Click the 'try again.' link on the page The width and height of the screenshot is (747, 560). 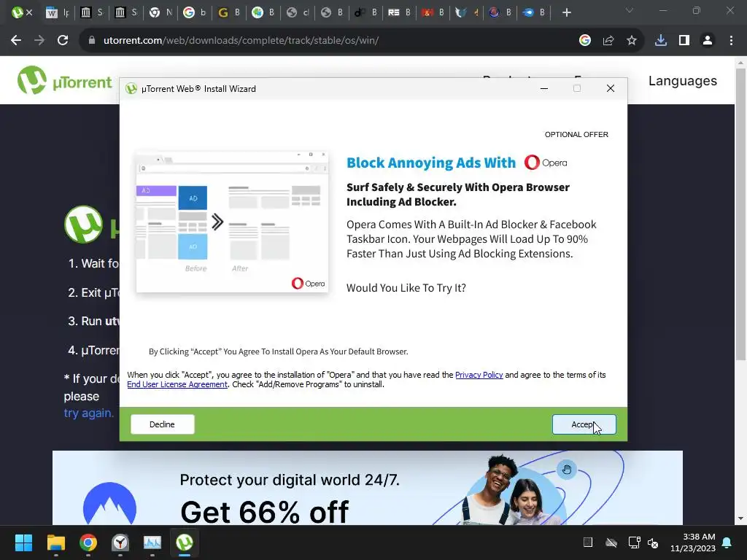coord(88,413)
